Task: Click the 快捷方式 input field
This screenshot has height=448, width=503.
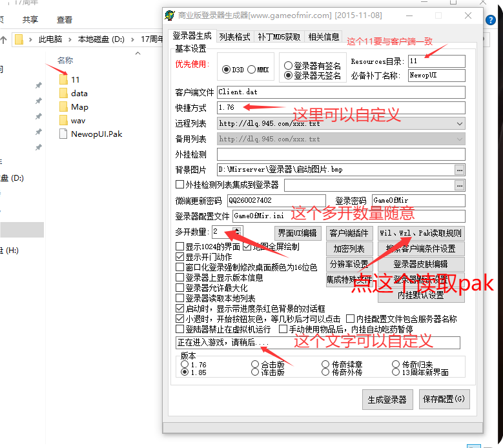Action: click(x=341, y=108)
